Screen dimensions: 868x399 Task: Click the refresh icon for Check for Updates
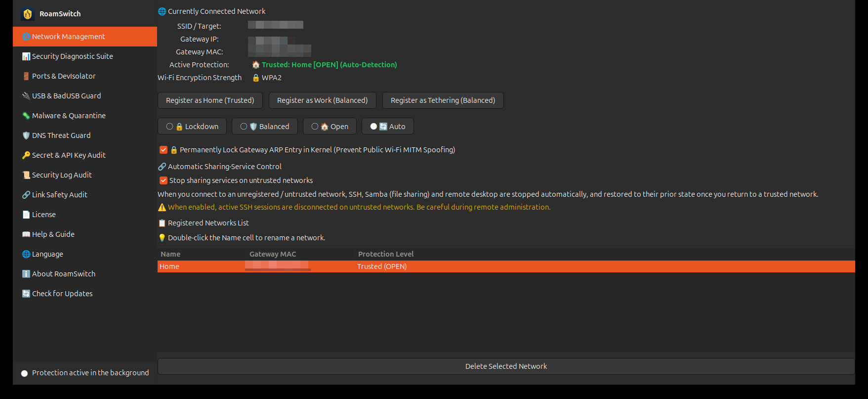[26, 294]
